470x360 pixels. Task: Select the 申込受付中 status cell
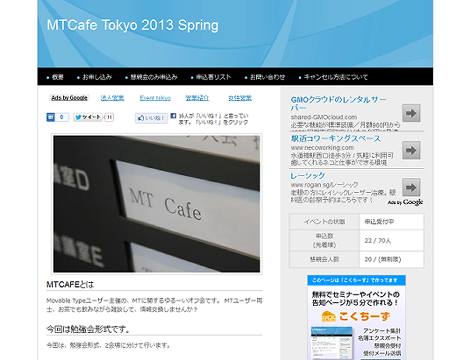click(x=391, y=222)
